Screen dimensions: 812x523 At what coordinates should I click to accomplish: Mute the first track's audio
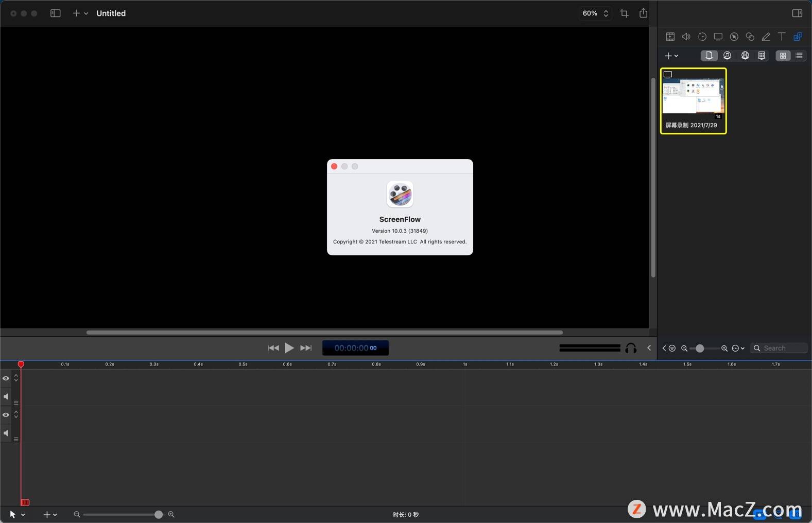coord(6,396)
